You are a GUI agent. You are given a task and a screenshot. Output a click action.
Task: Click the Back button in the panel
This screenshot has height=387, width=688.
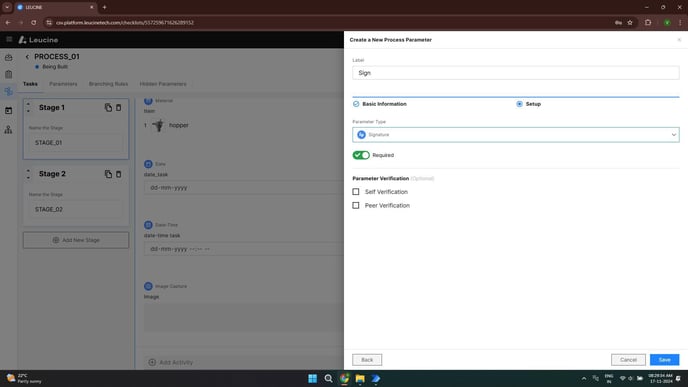pyautogui.click(x=367, y=360)
